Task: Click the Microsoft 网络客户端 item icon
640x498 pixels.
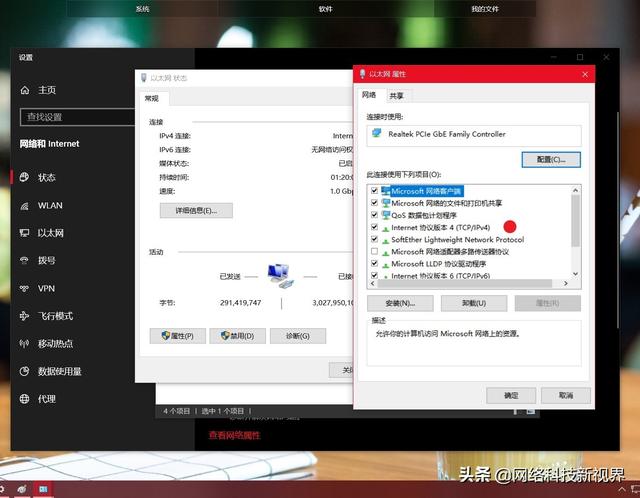Action: coord(385,191)
